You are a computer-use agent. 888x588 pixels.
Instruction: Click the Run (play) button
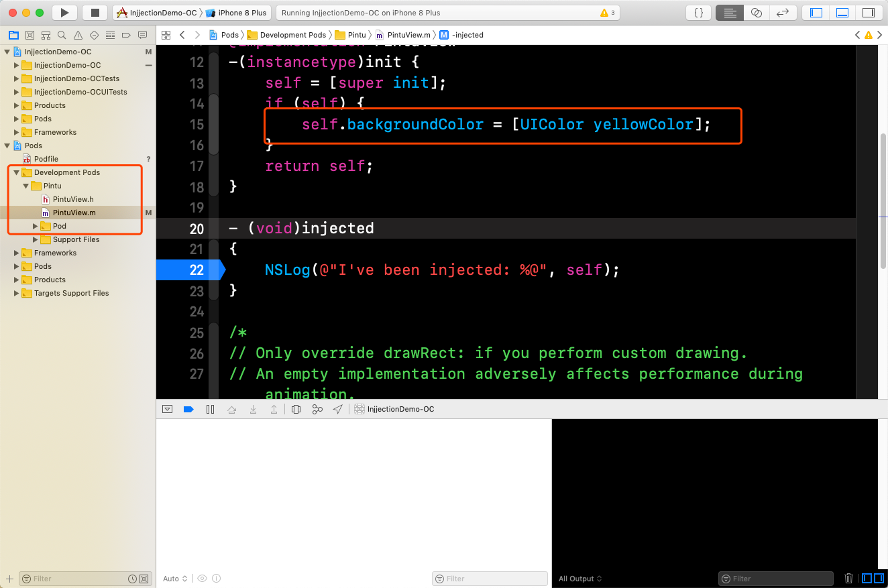click(x=64, y=13)
